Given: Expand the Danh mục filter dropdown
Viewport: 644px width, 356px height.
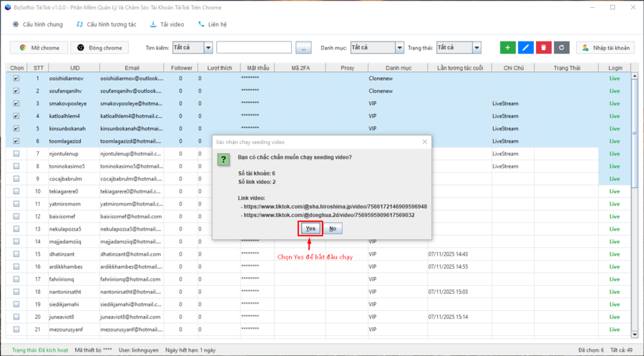Looking at the screenshot, I should (x=399, y=48).
